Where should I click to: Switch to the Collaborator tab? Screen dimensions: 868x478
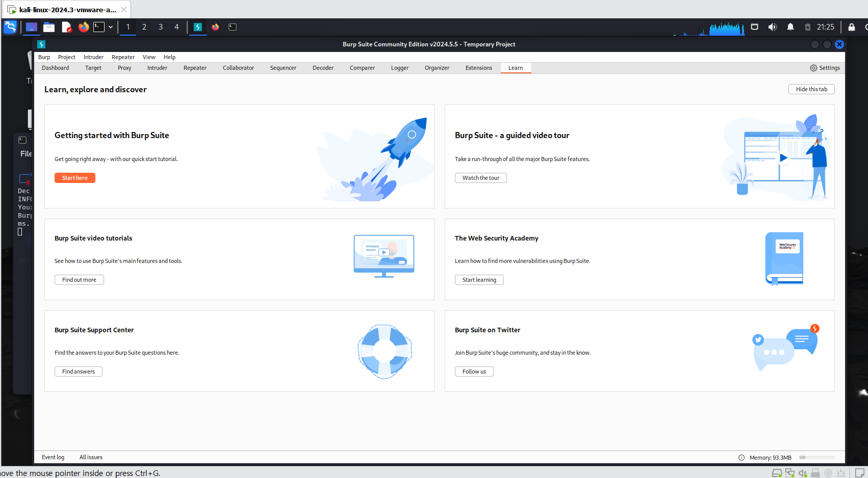coord(239,68)
